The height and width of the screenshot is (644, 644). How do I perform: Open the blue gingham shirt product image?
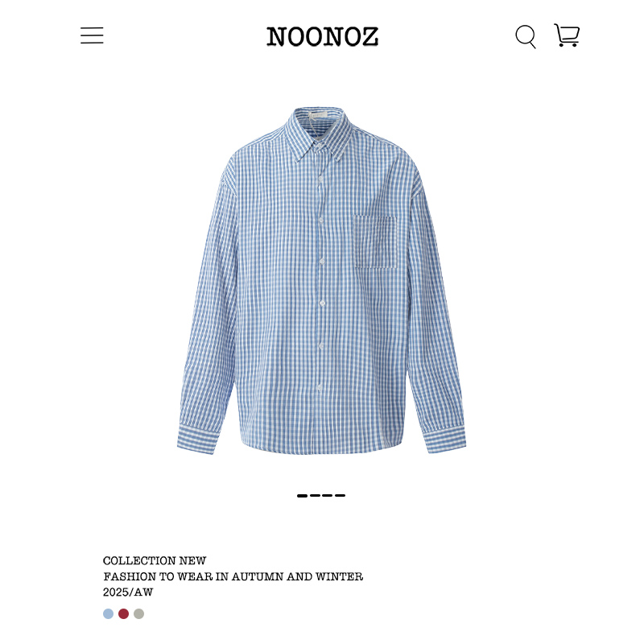point(321,281)
